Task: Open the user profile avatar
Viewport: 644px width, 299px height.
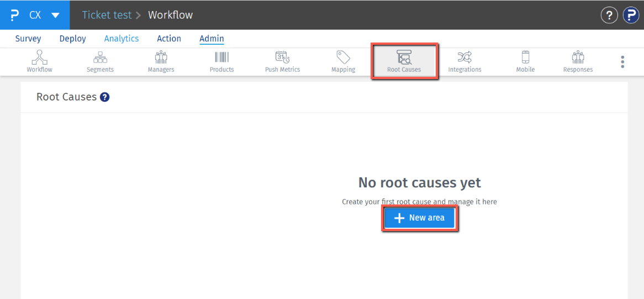Action: click(631, 15)
